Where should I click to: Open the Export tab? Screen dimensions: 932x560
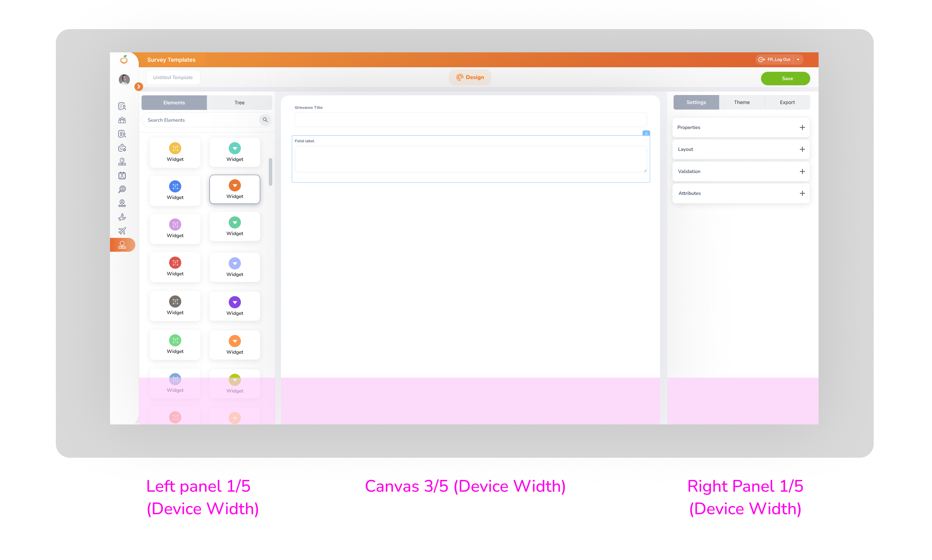787,102
